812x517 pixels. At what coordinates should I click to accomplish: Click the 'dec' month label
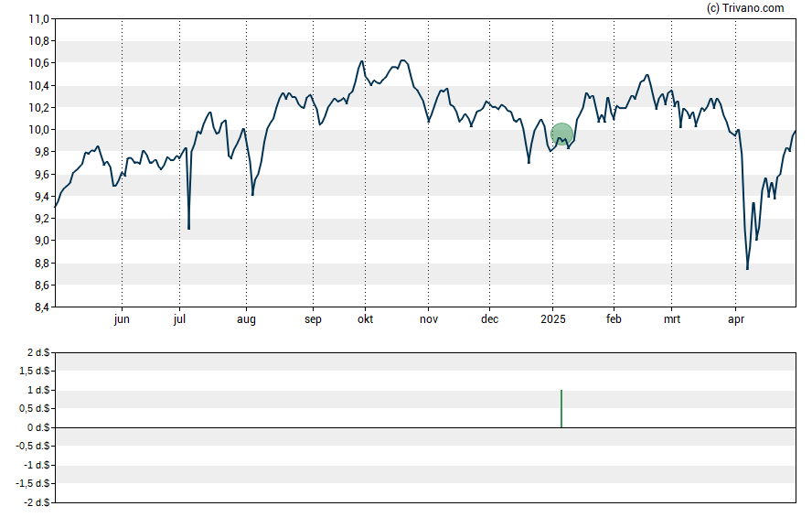pos(490,319)
